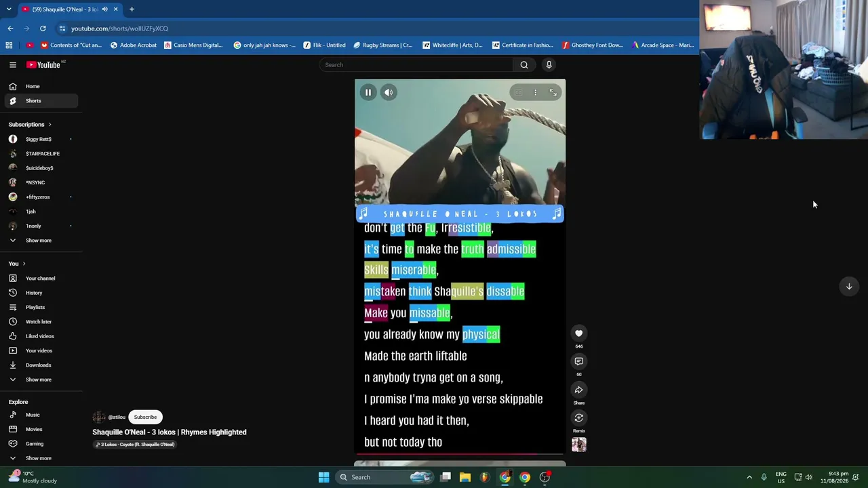Open the $TARFACELIFE subscription
Image resolution: width=868 pixels, height=488 pixels.
pyautogui.click(x=41, y=153)
